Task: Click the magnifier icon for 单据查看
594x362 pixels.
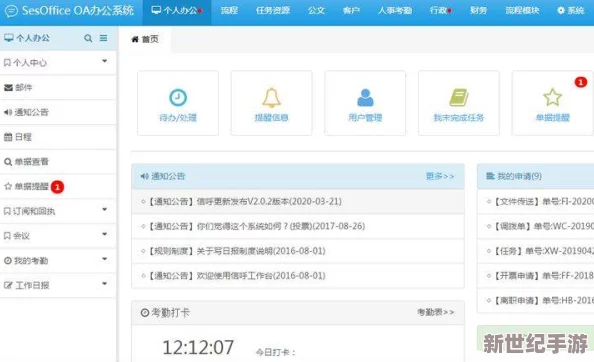Action: (8, 162)
